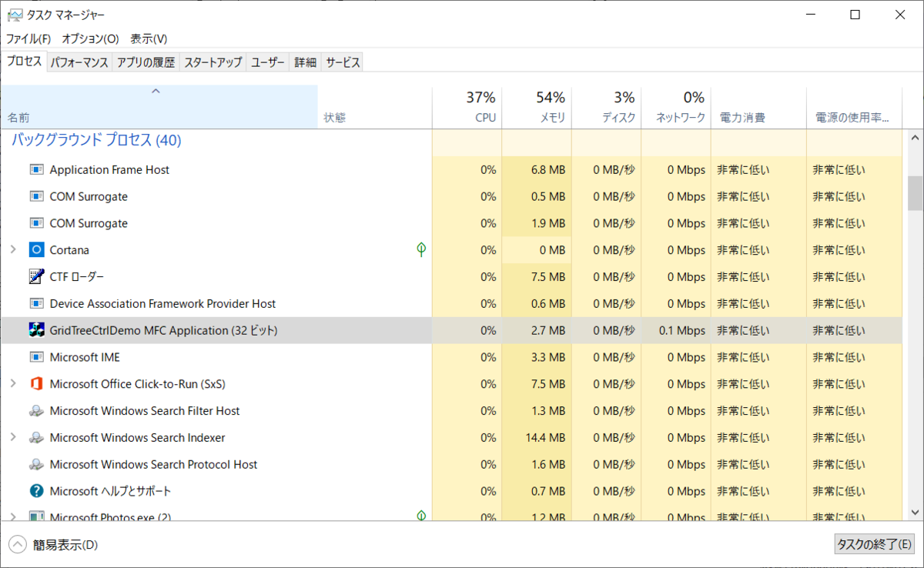Select the Cortana row name
This screenshot has width=924, height=568.
pyautogui.click(x=69, y=250)
